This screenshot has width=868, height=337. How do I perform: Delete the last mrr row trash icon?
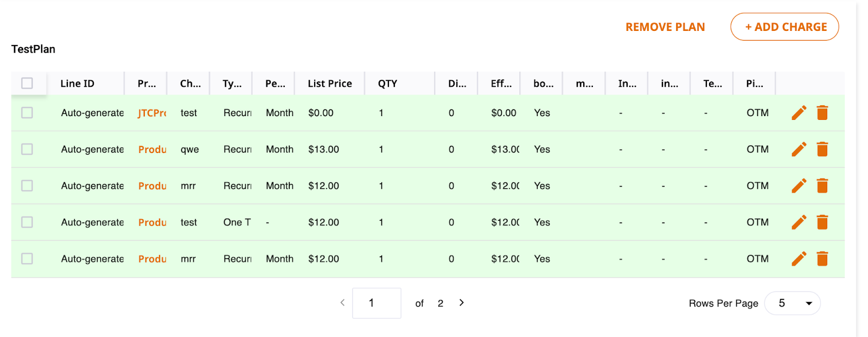point(822,259)
